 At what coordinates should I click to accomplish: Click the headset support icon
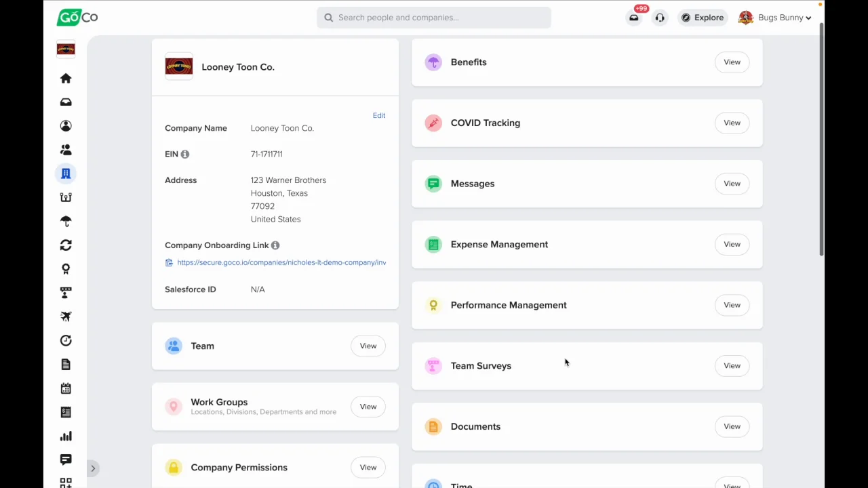[660, 18]
